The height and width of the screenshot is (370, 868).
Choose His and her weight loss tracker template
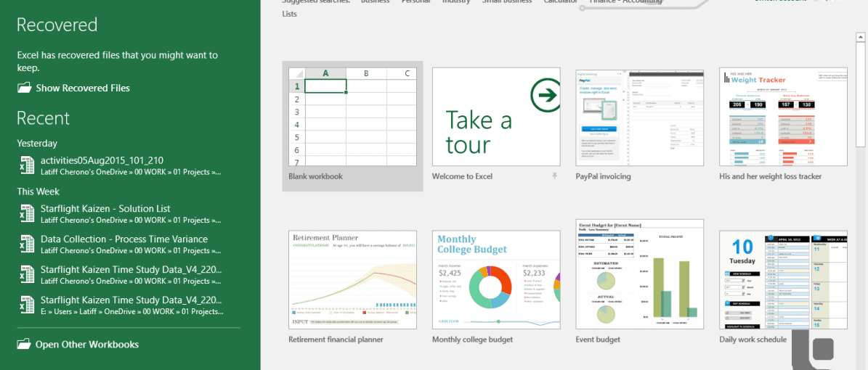(783, 117)
